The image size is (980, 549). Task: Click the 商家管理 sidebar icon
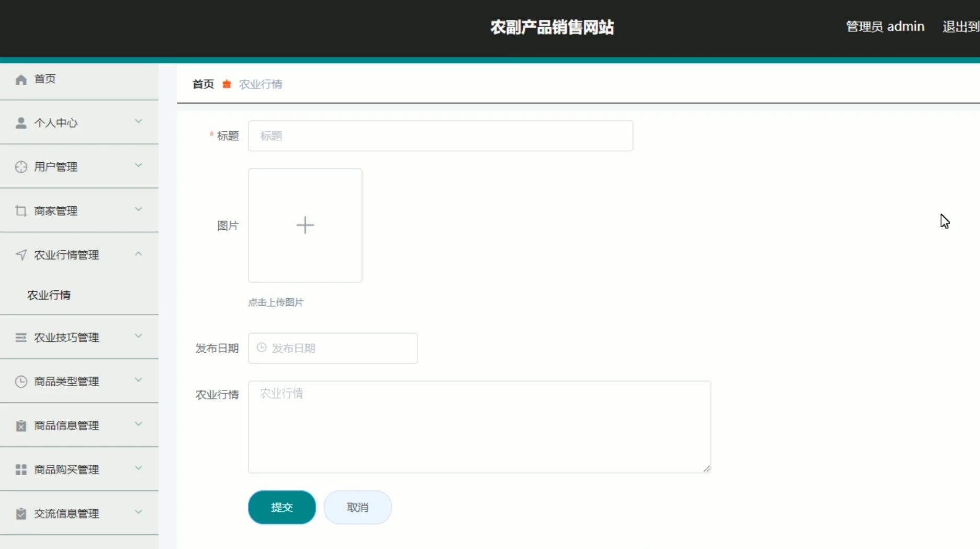[x=21, y=210]
